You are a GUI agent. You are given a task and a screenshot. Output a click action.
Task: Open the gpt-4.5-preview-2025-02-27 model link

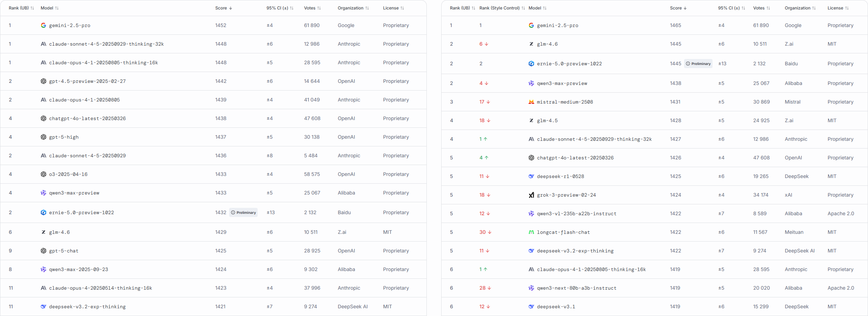pos(87,81)
